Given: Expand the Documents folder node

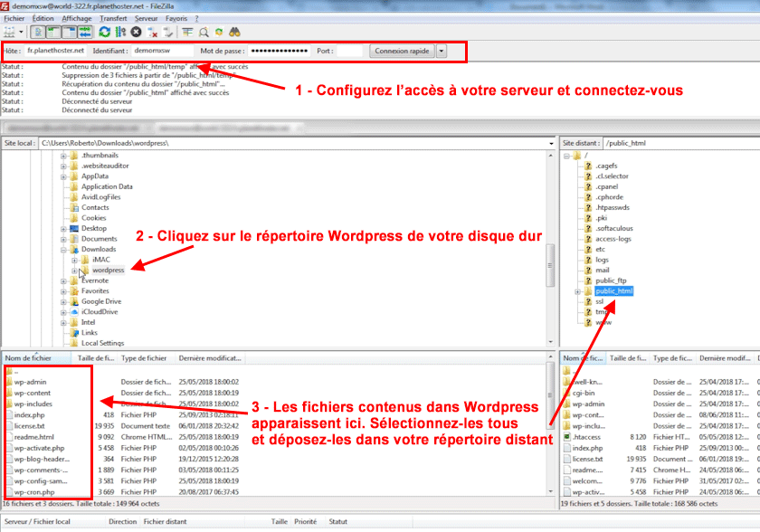Looking at the screenshot, I should (63, 240).
